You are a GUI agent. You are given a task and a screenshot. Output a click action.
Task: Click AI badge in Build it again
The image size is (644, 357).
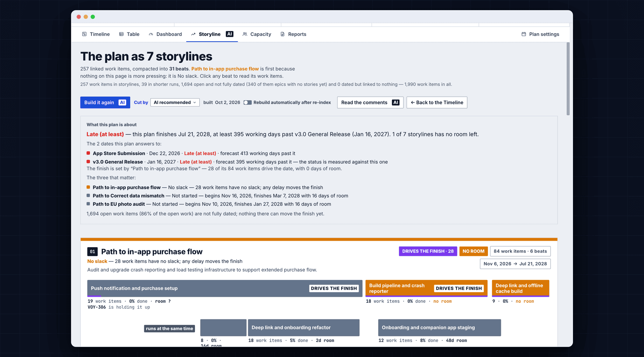point(122,103)
